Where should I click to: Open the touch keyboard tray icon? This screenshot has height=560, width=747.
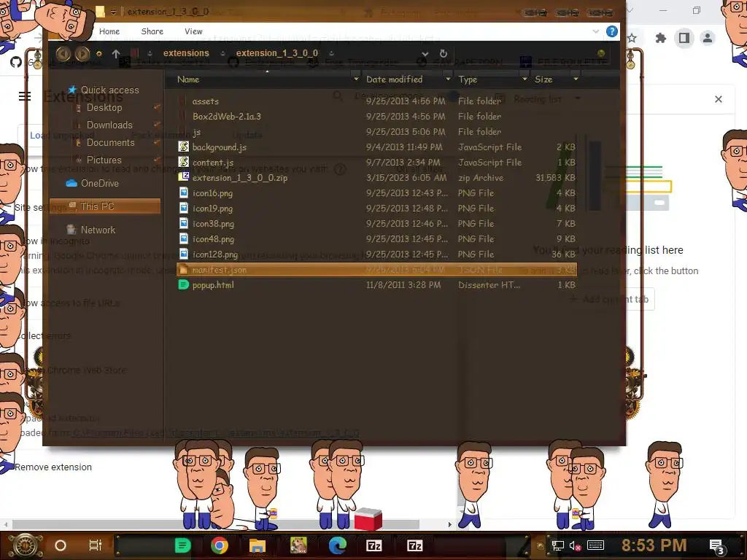click(595, 545)
